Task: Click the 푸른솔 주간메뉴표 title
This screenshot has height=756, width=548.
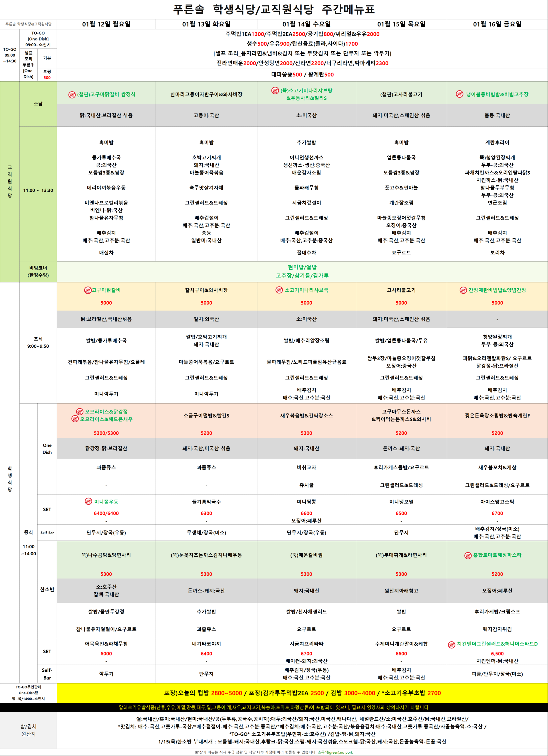Action: click(x=274, y=9)
